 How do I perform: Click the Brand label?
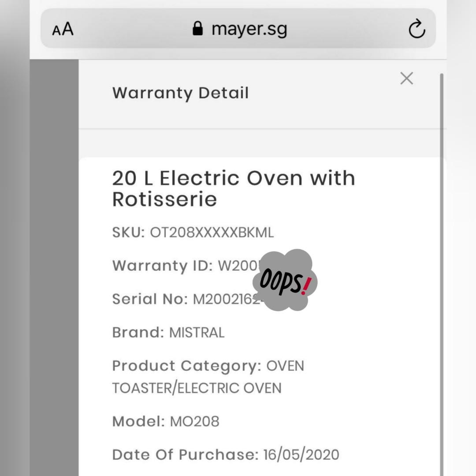138,332
